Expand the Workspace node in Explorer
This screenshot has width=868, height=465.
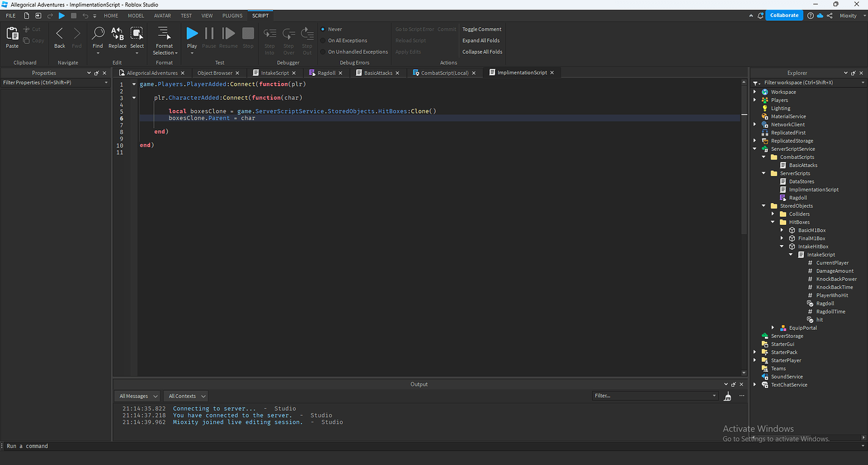[755, 91]
